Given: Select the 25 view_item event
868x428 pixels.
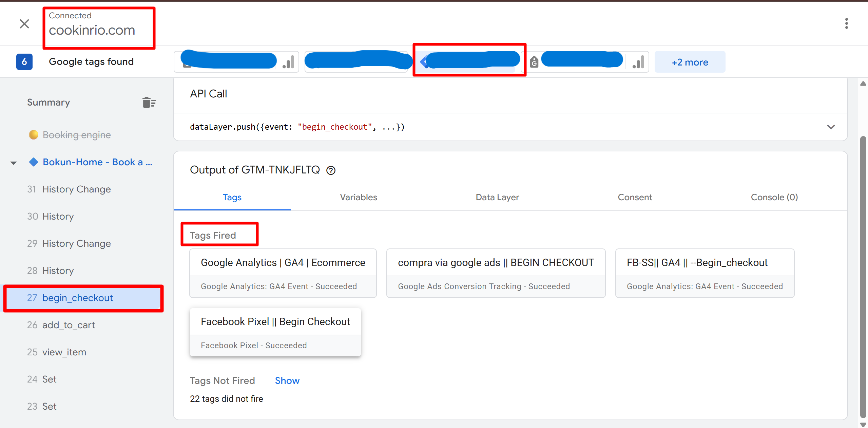Looking at the screenshot, I should coord(64,352).
